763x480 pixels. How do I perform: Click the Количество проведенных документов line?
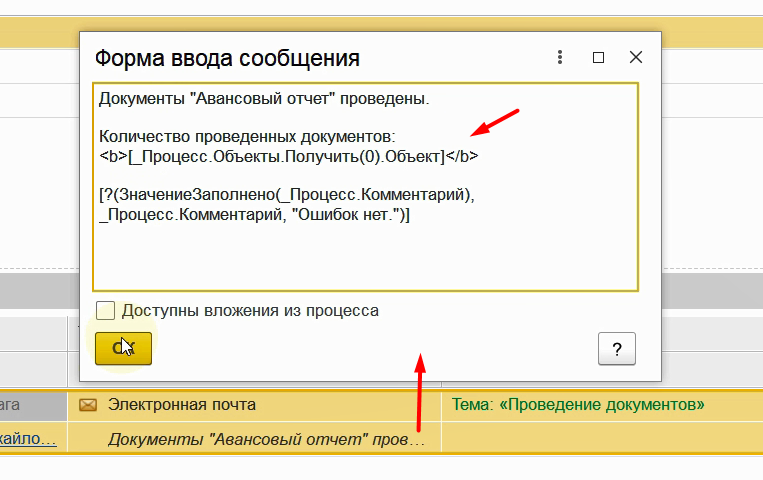point(247,136)
